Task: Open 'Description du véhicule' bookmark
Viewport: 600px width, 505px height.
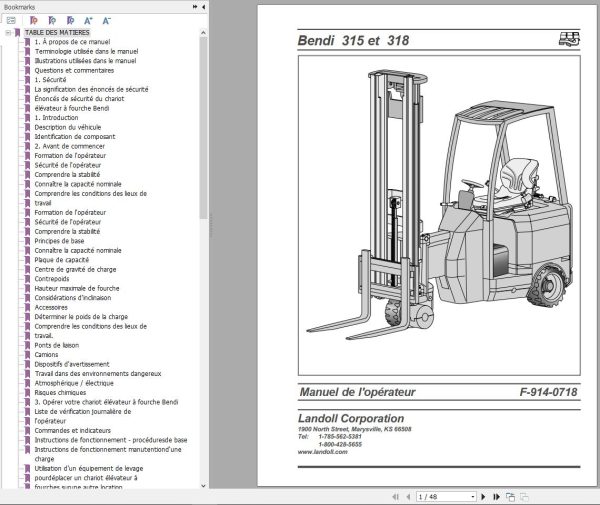Action: pyautogui.click(x=68, y=127)
